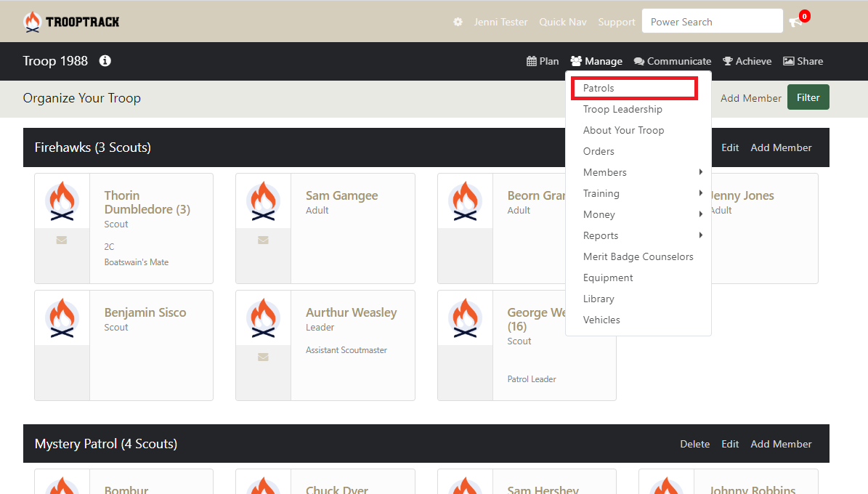Open the Manage menu
The width and height of the screenshot is (868, 494).
[x=596, y=61]
